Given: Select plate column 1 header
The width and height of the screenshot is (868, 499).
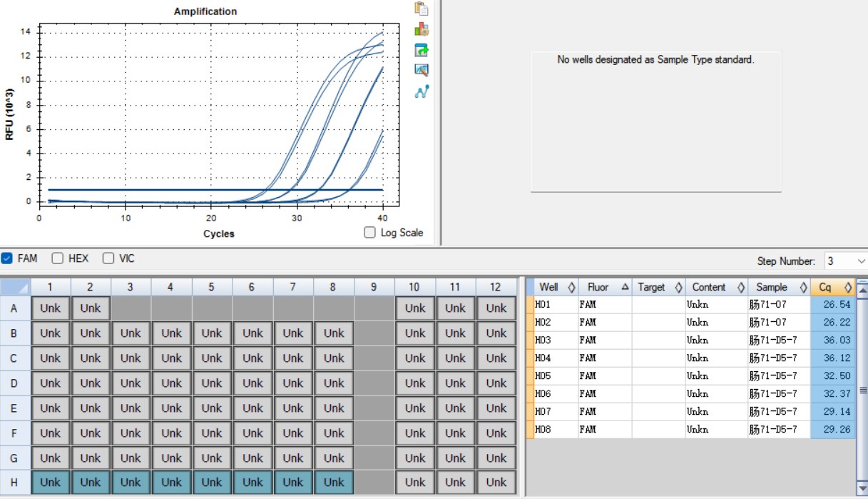Looking at the screenshot, I should [x=51, y=287].
